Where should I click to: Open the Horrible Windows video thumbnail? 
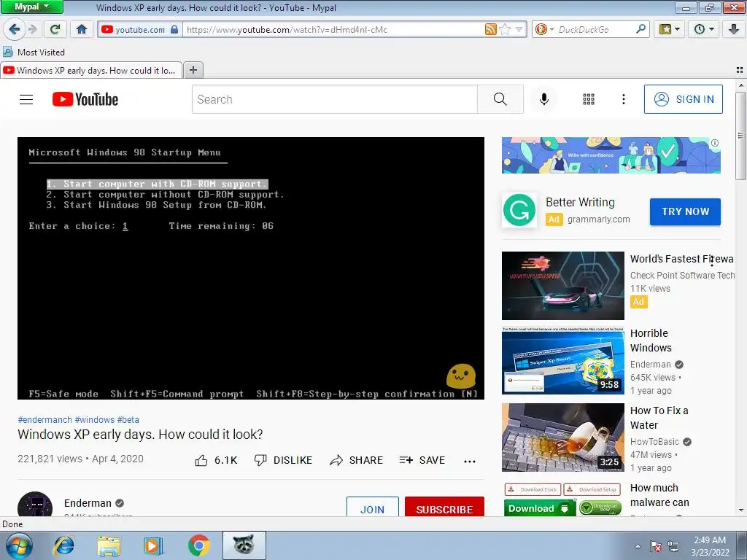click(x=562, y=360)
